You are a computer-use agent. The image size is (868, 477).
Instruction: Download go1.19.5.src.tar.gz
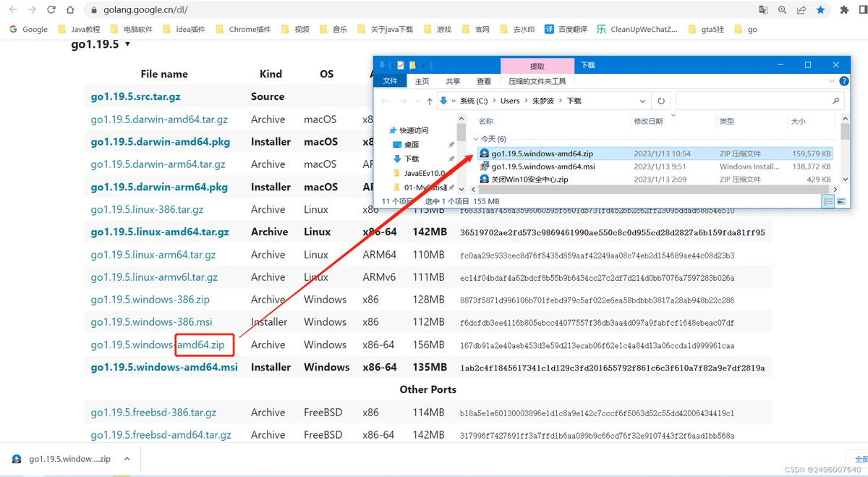tap(136, 96)
